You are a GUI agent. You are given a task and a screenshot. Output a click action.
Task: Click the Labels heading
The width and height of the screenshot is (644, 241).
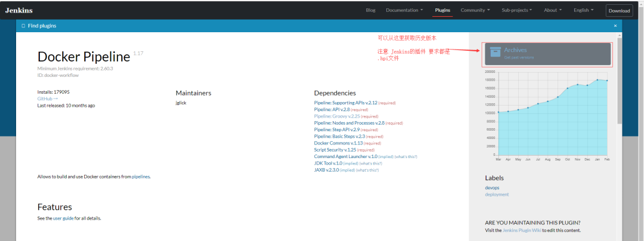tap(494, 178)
